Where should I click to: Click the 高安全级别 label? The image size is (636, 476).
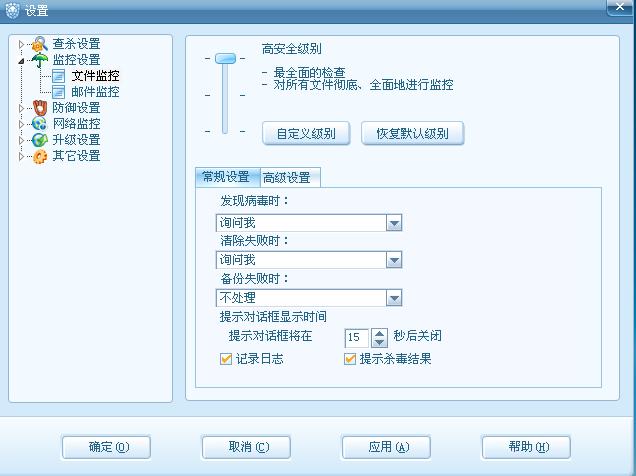(x=292, y=49)
